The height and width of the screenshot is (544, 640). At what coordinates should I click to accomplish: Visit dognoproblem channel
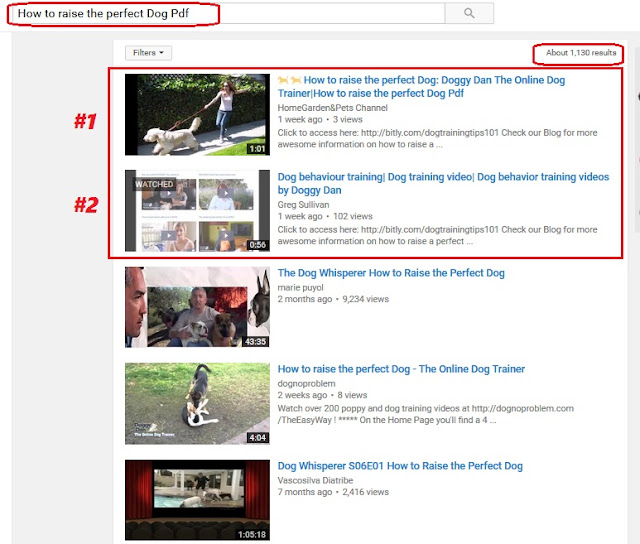[306, 384]
